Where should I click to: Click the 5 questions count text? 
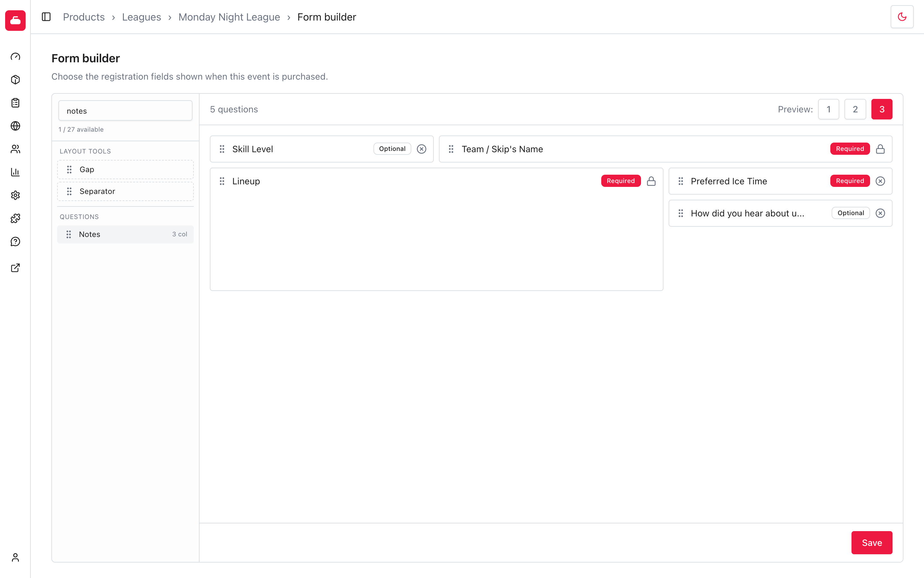point(234,109)
